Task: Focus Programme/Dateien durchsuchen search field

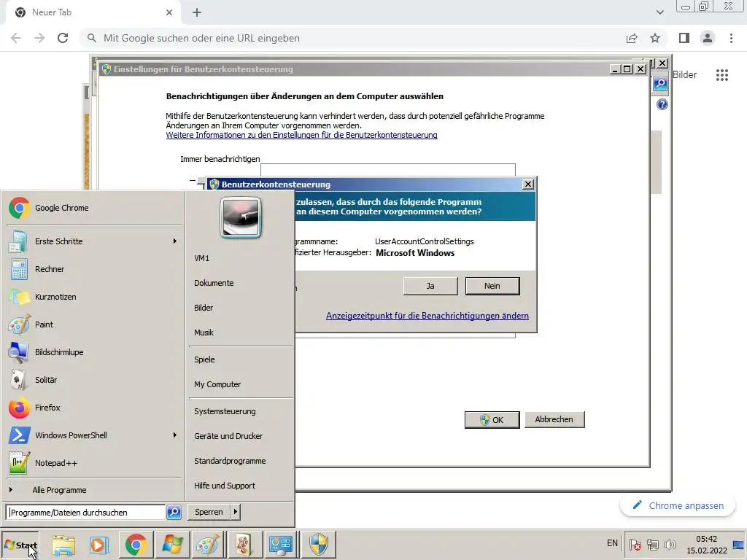Action: coord(86,513)
